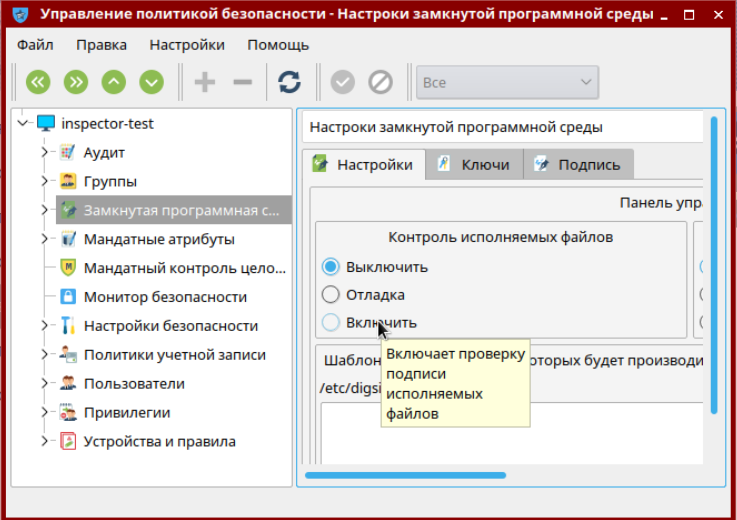Click the inspector-test root label
The width and height of the screenshot is (737, 520).
(107, 124)
